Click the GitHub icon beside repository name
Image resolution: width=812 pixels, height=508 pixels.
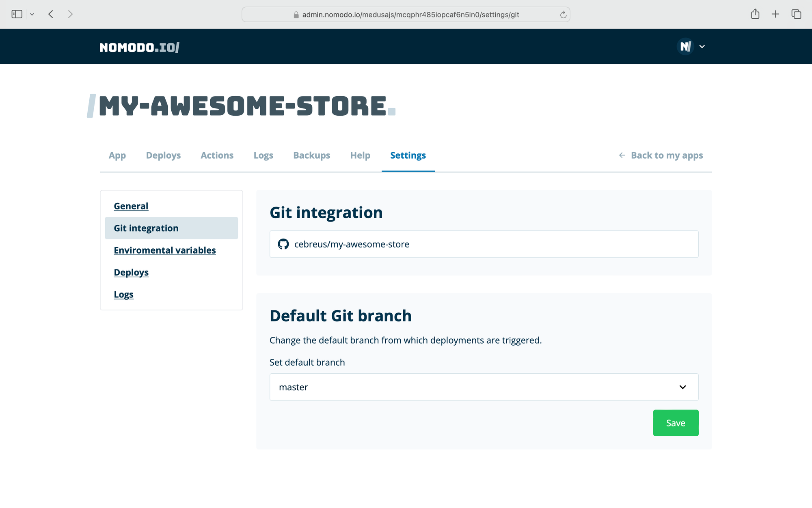pos(283,244)
